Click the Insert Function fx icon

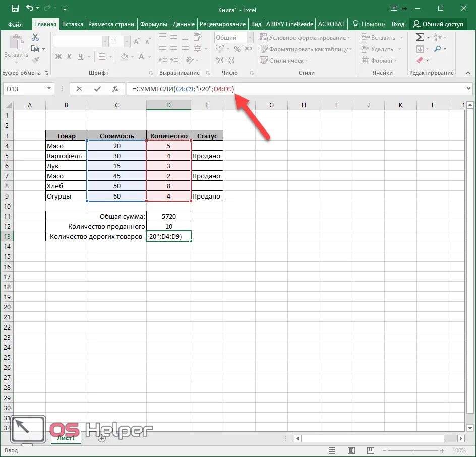[115, 89]
